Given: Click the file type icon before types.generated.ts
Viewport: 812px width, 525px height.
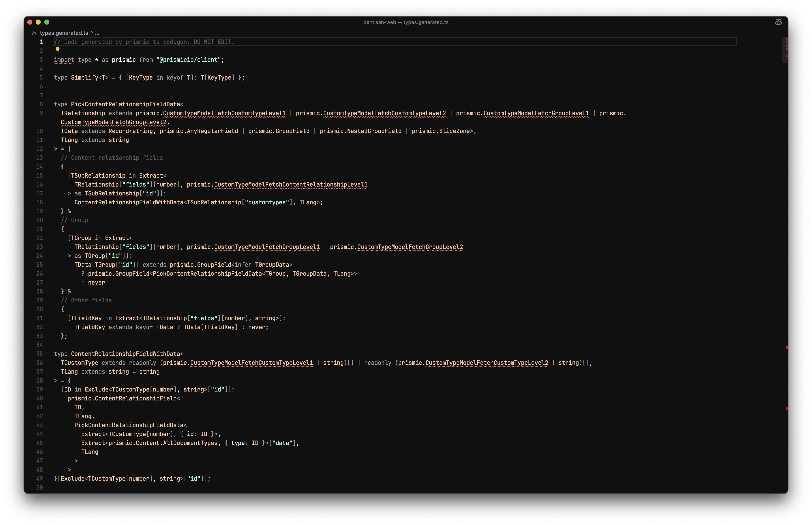Looking at the screenshot, I should click(x=34, y=33).
